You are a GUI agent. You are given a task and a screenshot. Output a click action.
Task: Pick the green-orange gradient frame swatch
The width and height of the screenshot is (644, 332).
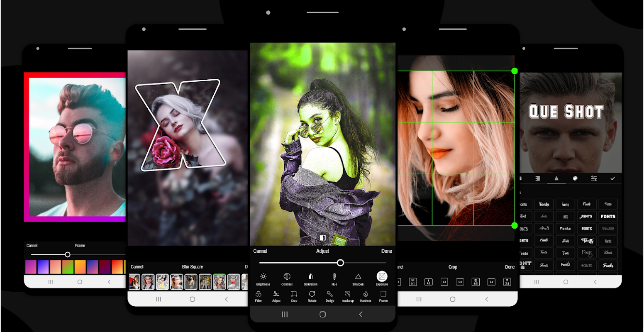pyautogui.click(x=68, y=267)
